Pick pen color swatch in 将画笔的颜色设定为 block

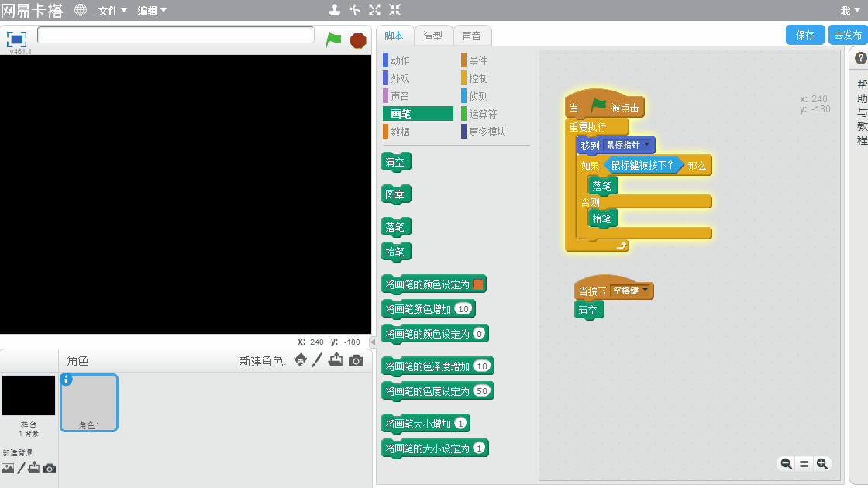[477, 284]
